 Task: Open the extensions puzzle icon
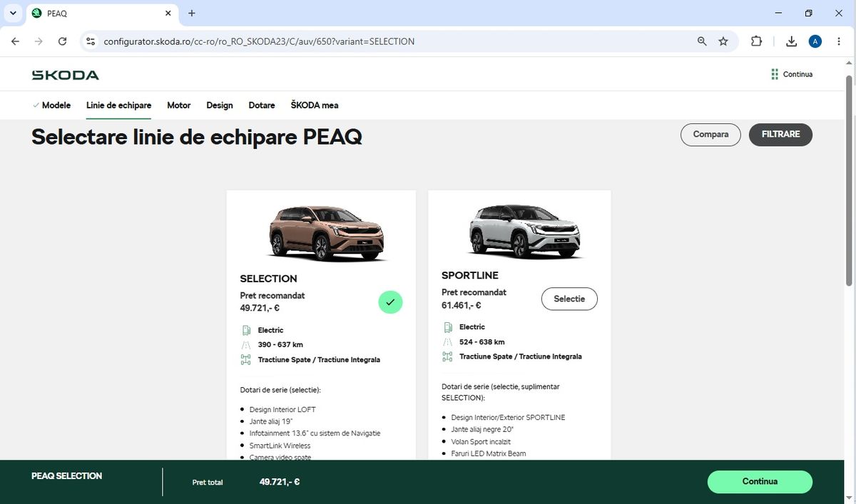(x=757, y=41)
